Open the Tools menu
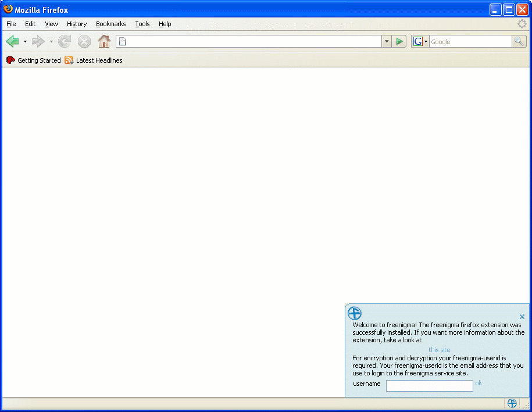532x412 pixels. coord(142,24)
